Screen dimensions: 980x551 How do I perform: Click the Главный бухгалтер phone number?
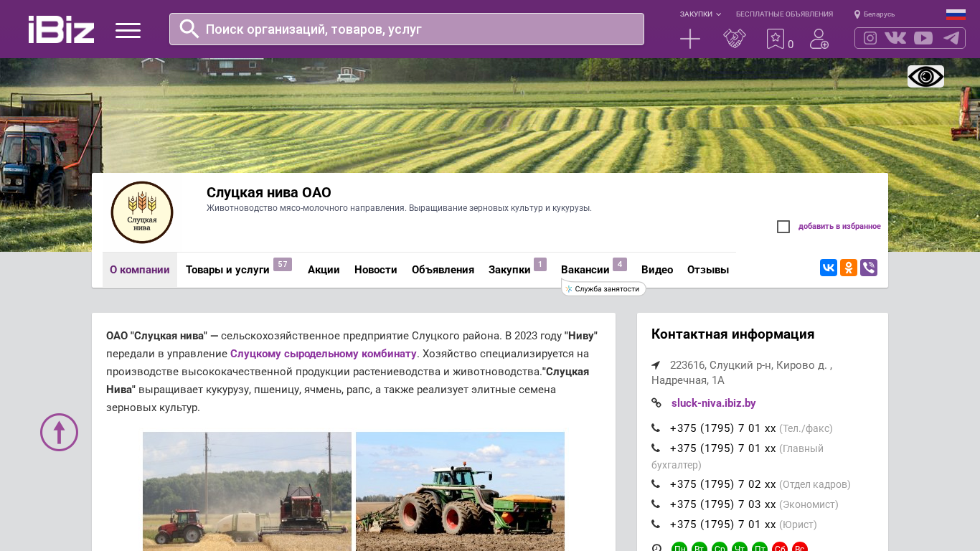point(723,448)
